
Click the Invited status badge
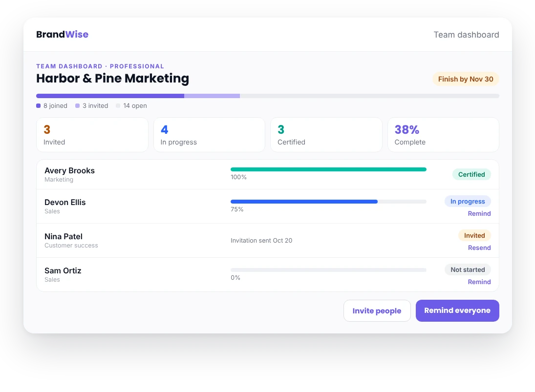tap(474, 235)
